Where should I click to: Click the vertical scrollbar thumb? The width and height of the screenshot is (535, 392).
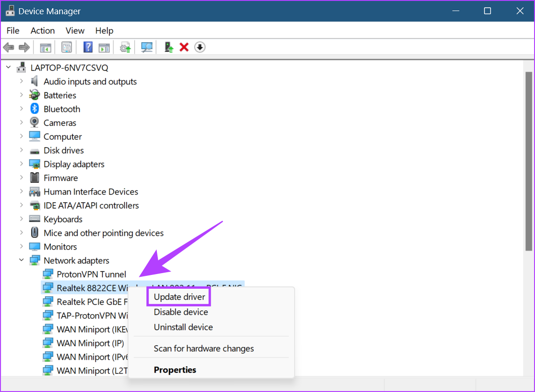tap(529, 161)
